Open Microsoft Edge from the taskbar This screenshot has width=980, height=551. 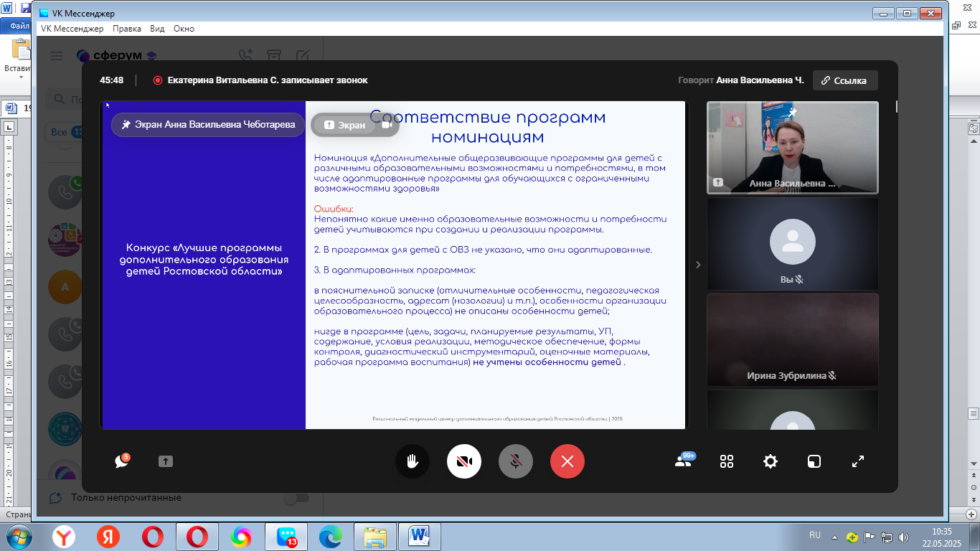[331, 537]
